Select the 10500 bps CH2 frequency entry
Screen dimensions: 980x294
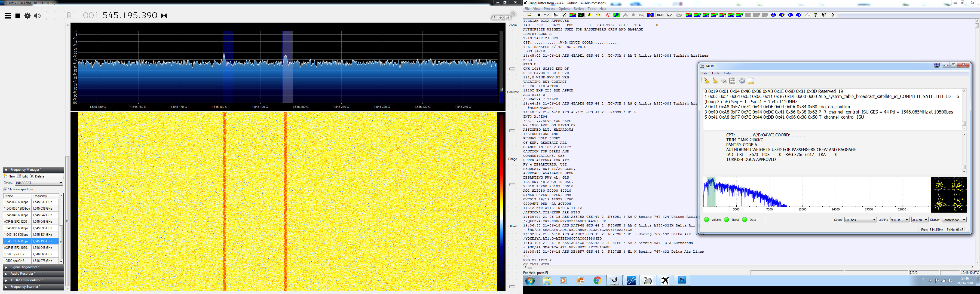point(31,254)
